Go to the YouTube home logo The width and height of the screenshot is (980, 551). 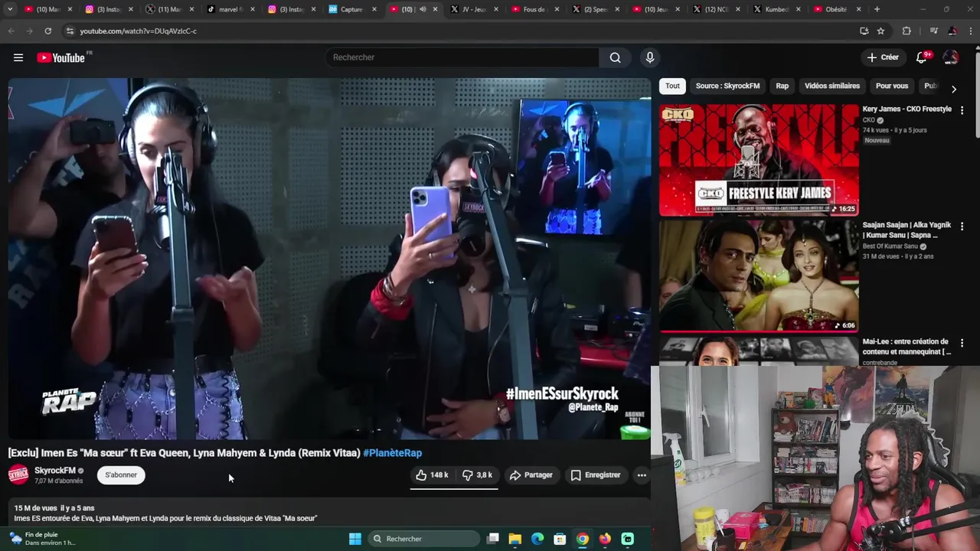click(x=60, y=57)
